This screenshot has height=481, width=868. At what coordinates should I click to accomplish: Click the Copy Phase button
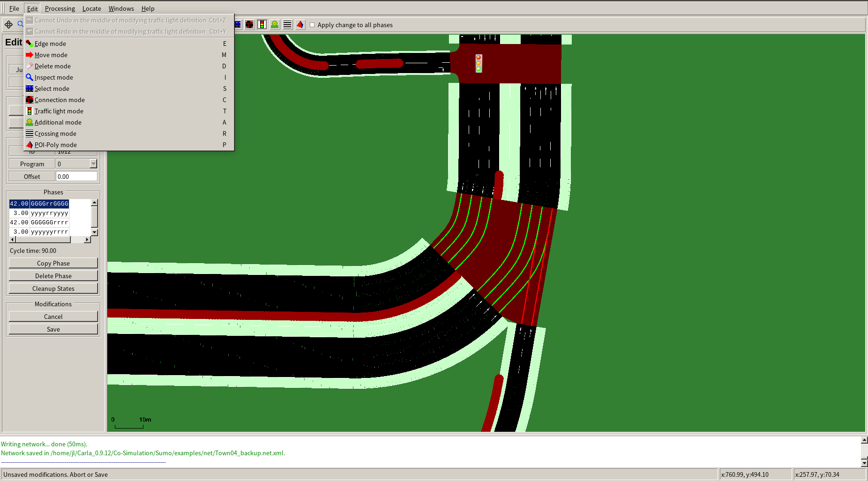click(x=53, y=263)
